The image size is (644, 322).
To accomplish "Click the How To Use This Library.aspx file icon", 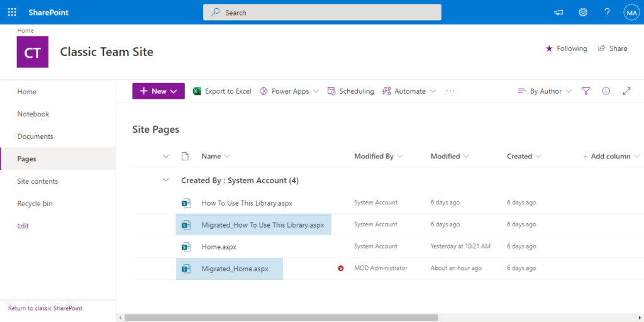I will click(187, 203).
